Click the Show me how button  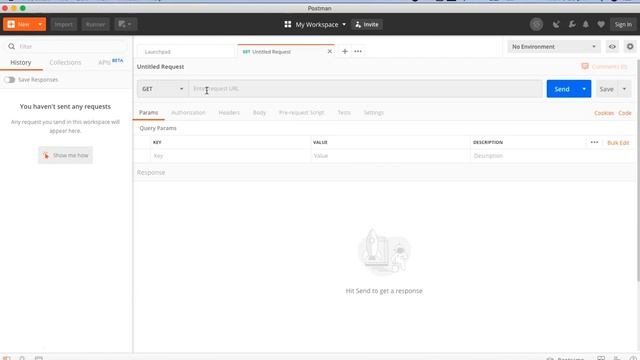(65, 155)
